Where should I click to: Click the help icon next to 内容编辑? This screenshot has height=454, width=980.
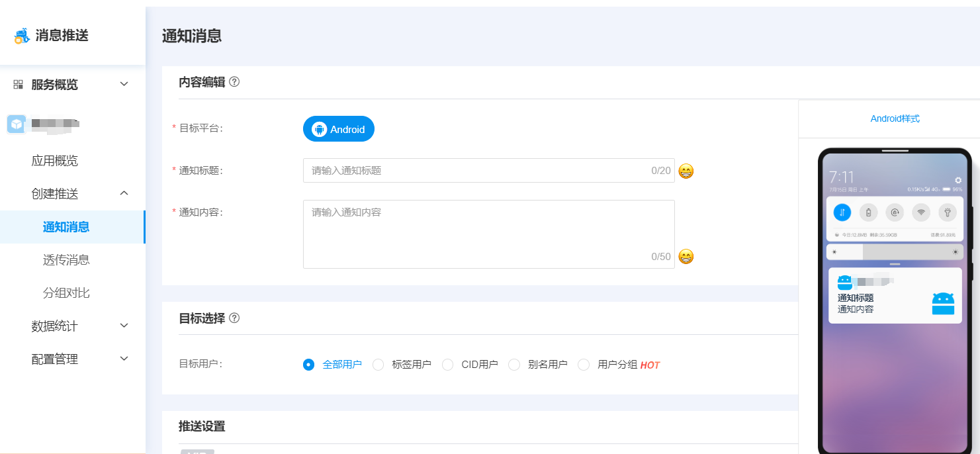[234, 82]
